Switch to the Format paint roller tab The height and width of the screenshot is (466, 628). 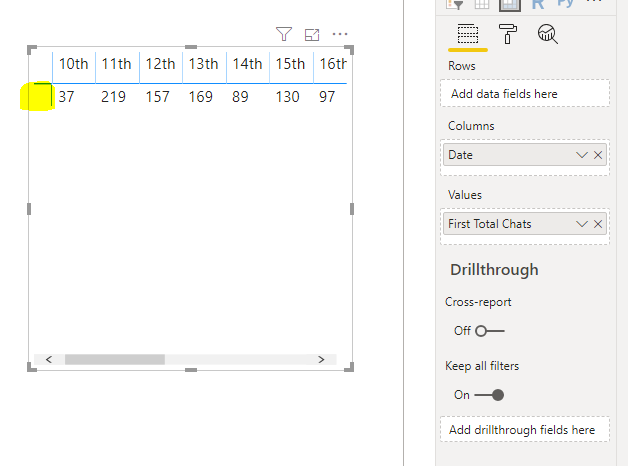508,34
